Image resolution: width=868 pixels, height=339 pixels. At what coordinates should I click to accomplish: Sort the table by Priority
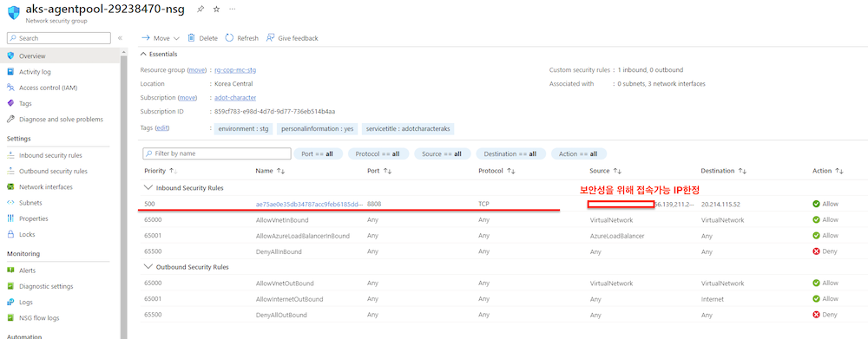[x=161, y=171]
